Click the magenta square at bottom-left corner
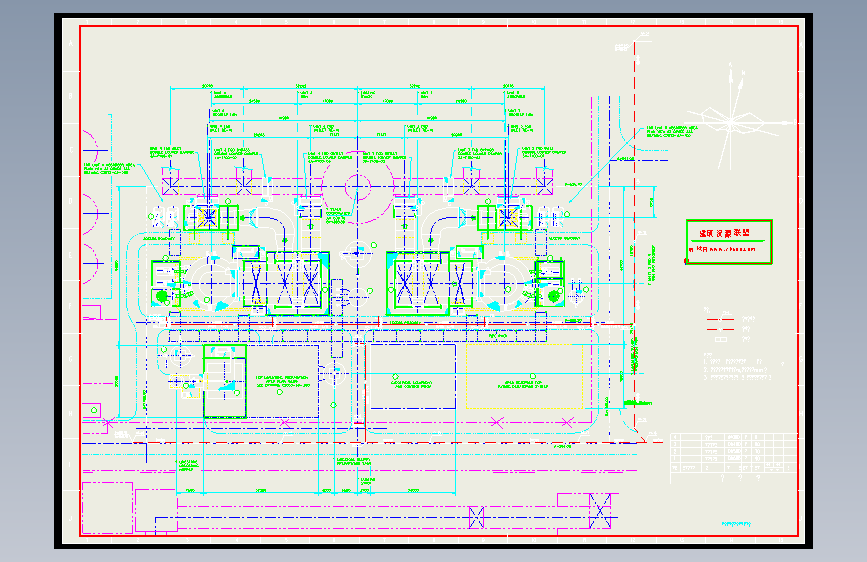The image size is (867, 562). (107, 508)
